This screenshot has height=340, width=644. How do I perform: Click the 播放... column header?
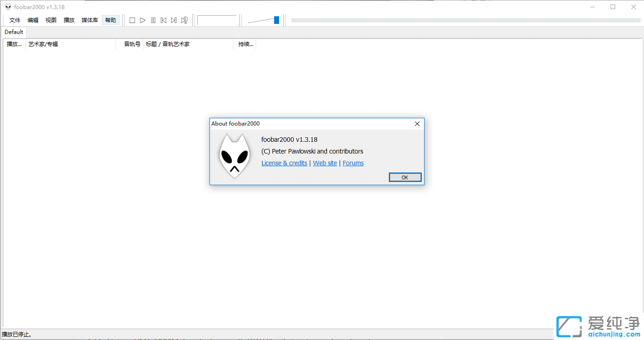[14, 44]
